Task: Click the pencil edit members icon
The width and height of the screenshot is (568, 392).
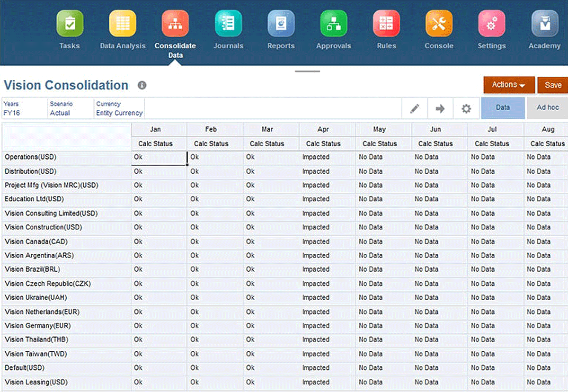Action: (x=415, y=108)
